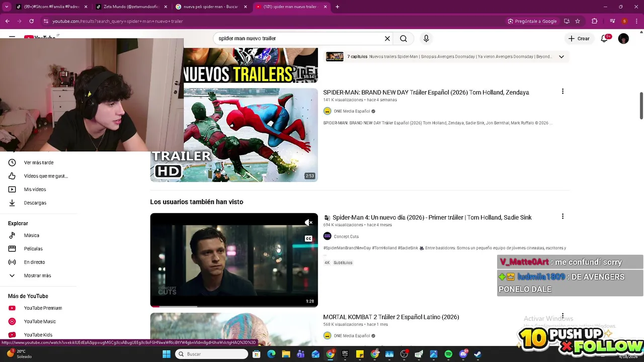644x362 pixels.
Task: Clear the YouTube search box text
Action: (387, 38)
